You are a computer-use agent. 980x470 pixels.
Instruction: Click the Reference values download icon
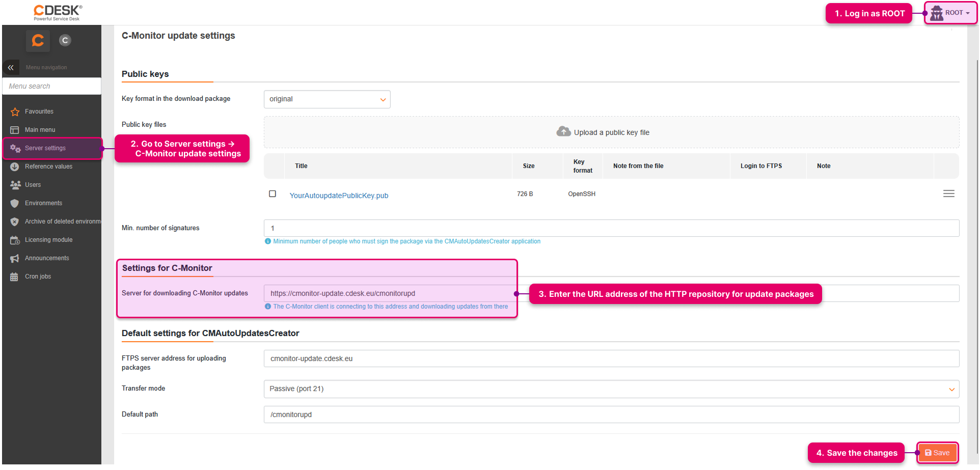pyautogui.click(x=15, y=167)
